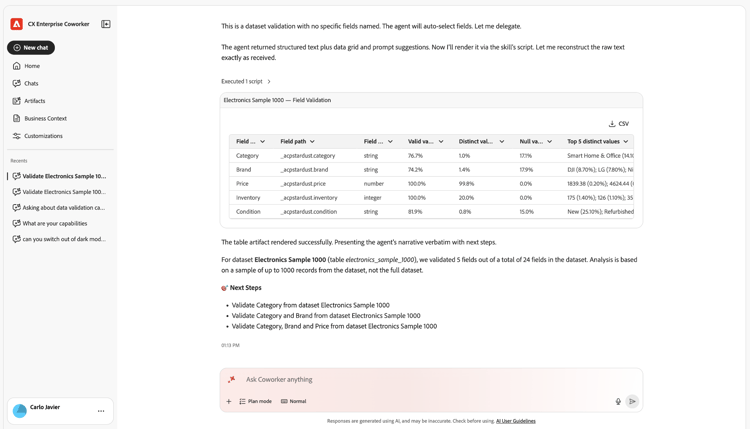750x429 pixels.
Task: Click the plus attach icon
Action: pyautogui.click(x=229, y=401)
